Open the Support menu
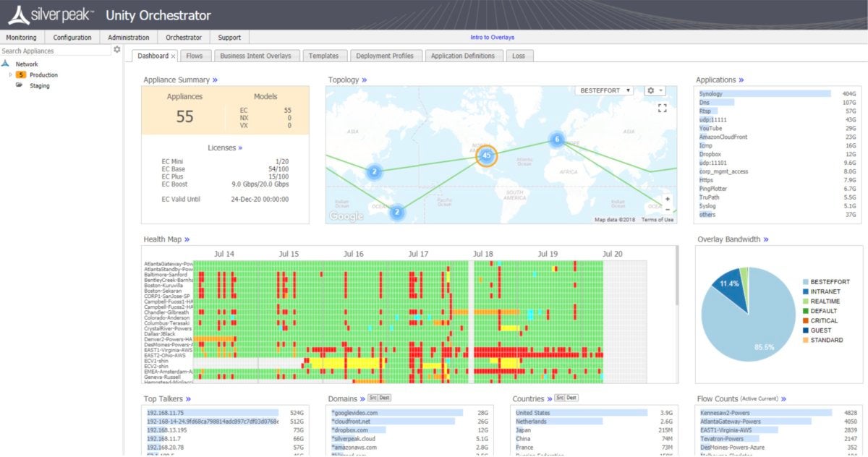868x457 pixels. coord(229,38)
